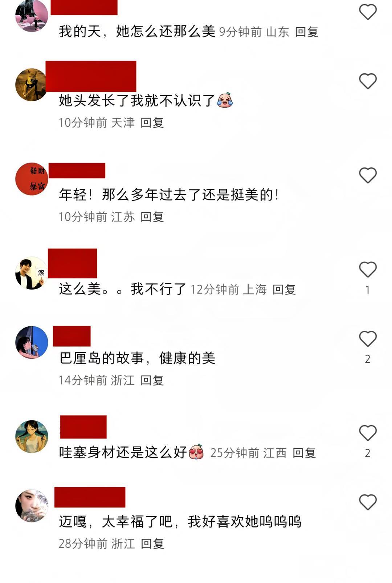The height and width of the screenshot is (583, 392).
Task: Heart the "哇塞身材还是这么好" comment
Action: pos(368,433)
